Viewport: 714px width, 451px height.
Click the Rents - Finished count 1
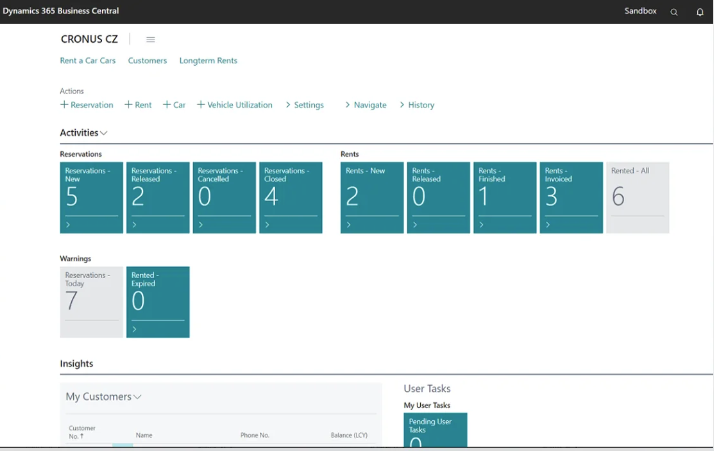point(484,197)
